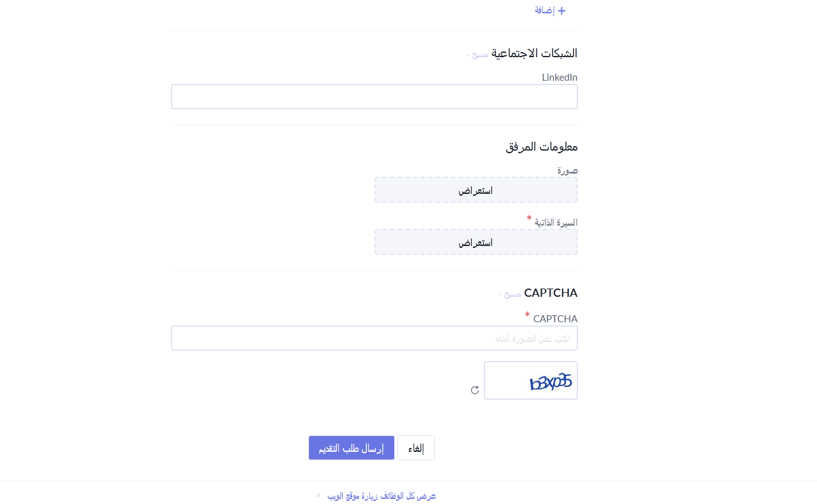
Task: Click the CAPTCHA code image
Action: click(531, 381)
